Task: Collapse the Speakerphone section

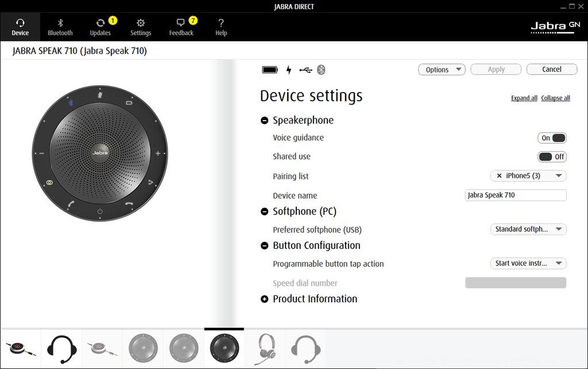Action: (264, 121)
